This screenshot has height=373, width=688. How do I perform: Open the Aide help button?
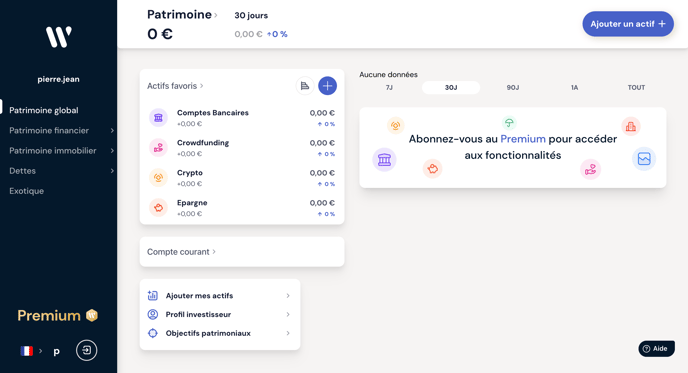656,349
